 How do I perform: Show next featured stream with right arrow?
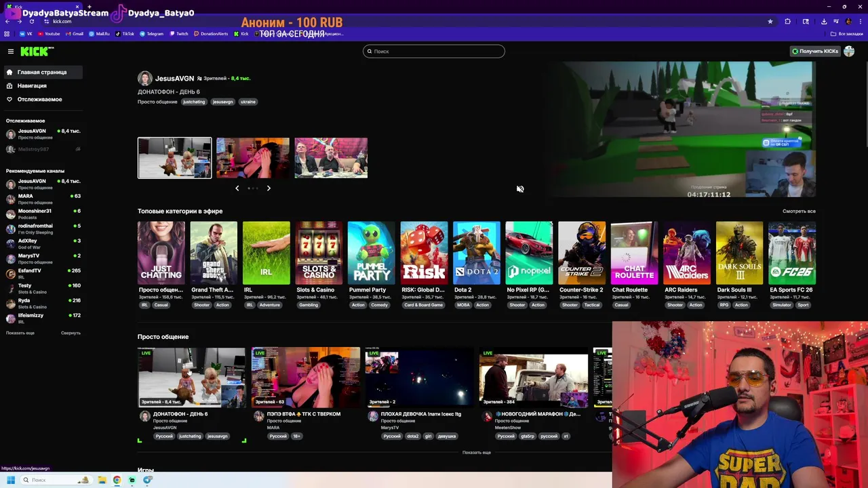click(269, 188)
